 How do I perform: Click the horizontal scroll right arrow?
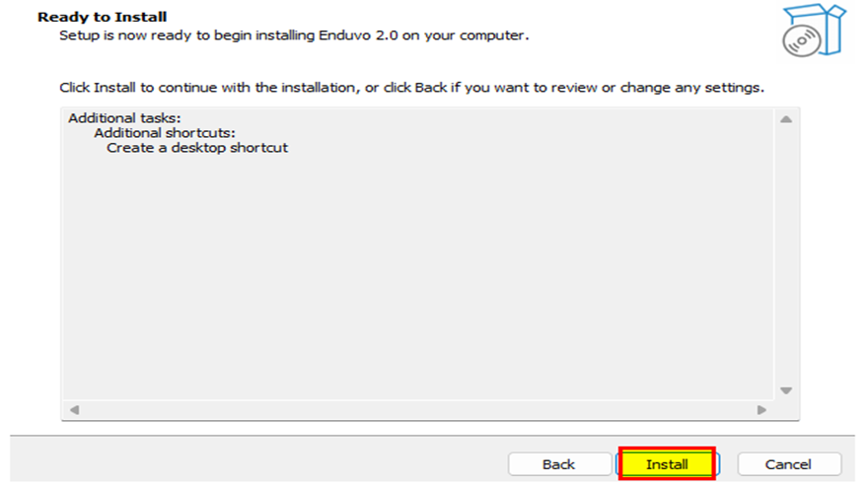click(761, 410)
